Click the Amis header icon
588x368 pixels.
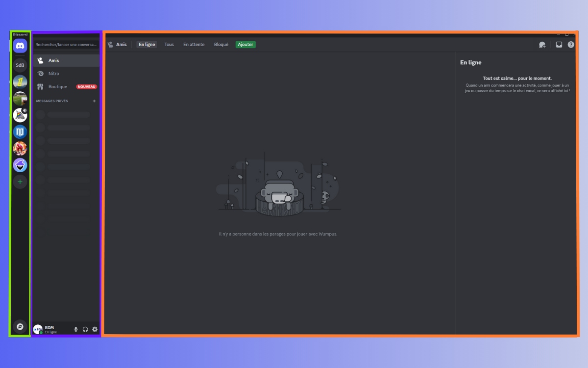(x=111, y=45)
